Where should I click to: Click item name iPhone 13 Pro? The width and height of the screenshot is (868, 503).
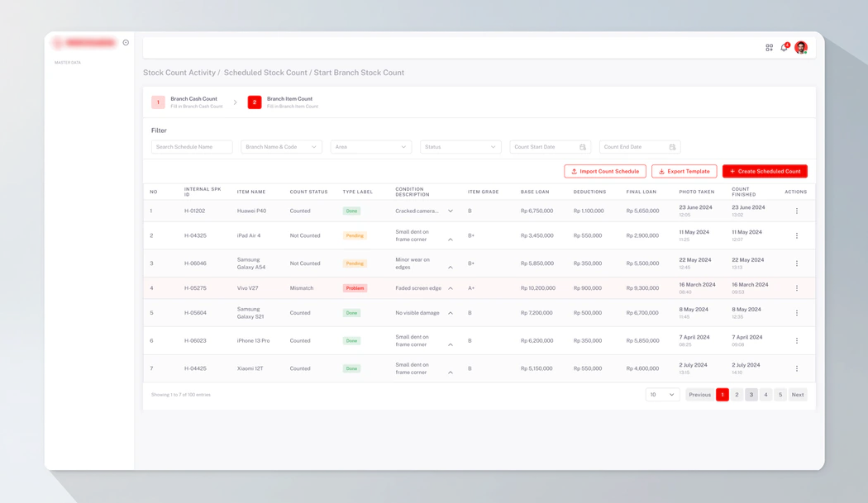click(254, 341)
